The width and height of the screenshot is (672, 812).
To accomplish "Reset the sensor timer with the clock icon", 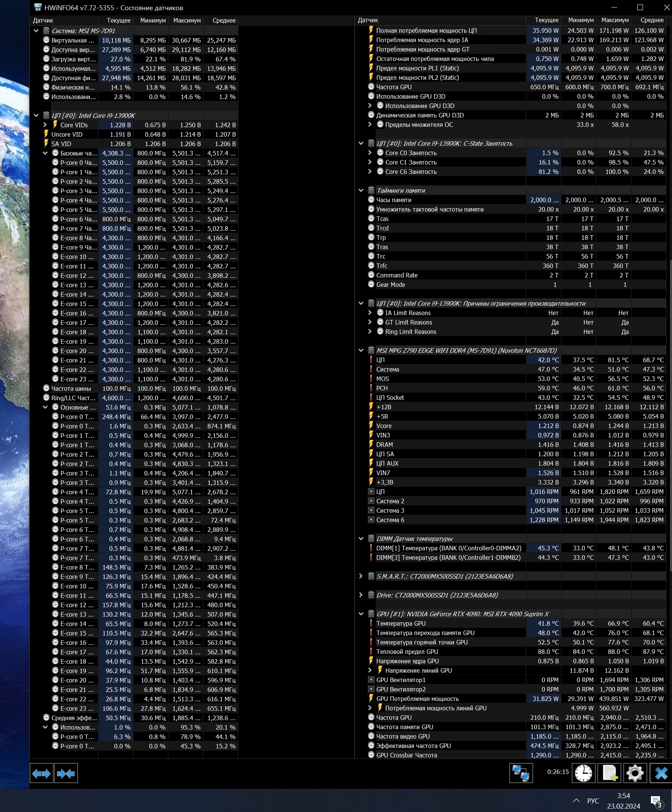I will pos(584,773).
